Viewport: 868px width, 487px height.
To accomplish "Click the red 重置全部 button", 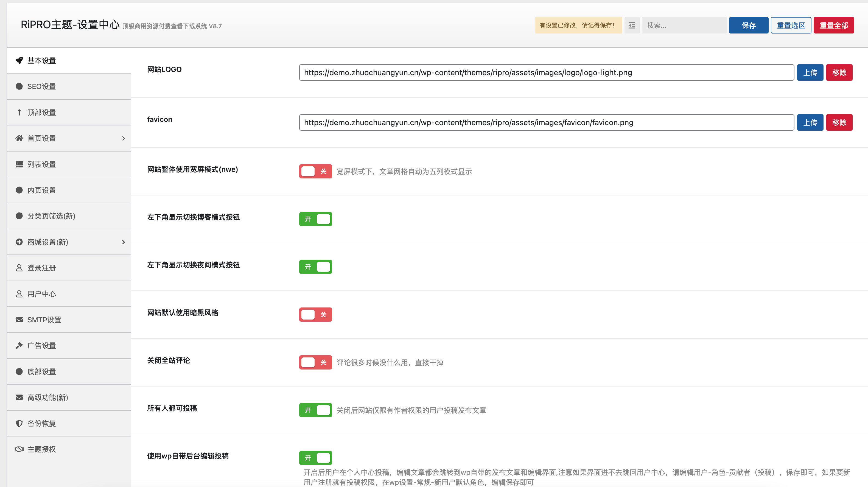I will [x=834, y=25].
